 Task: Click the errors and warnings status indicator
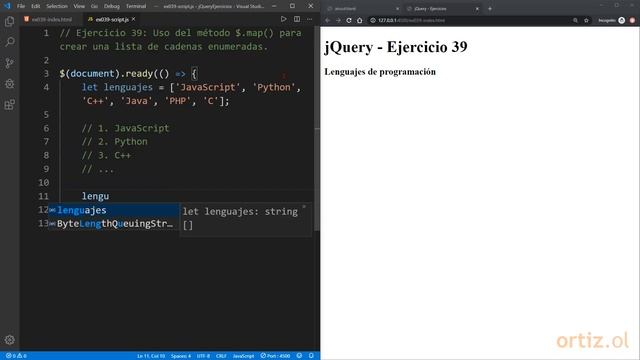[16, 356]
